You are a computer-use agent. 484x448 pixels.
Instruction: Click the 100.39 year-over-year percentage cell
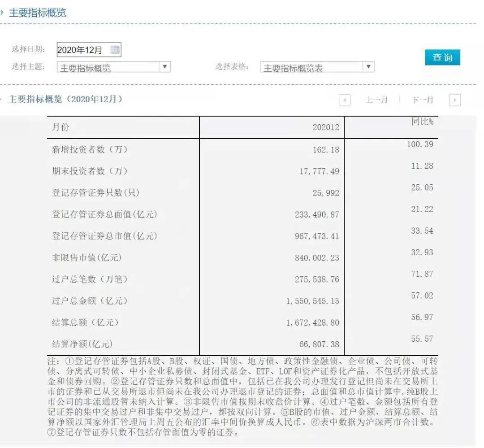pyautogui.click(x=420, y=144)
